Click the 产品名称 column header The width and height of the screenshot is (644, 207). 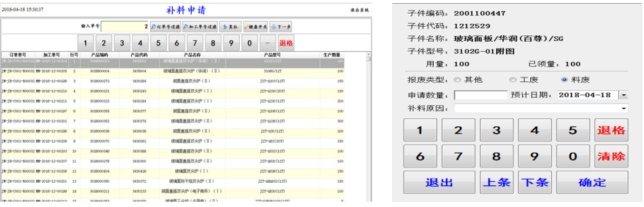point(192,54)
